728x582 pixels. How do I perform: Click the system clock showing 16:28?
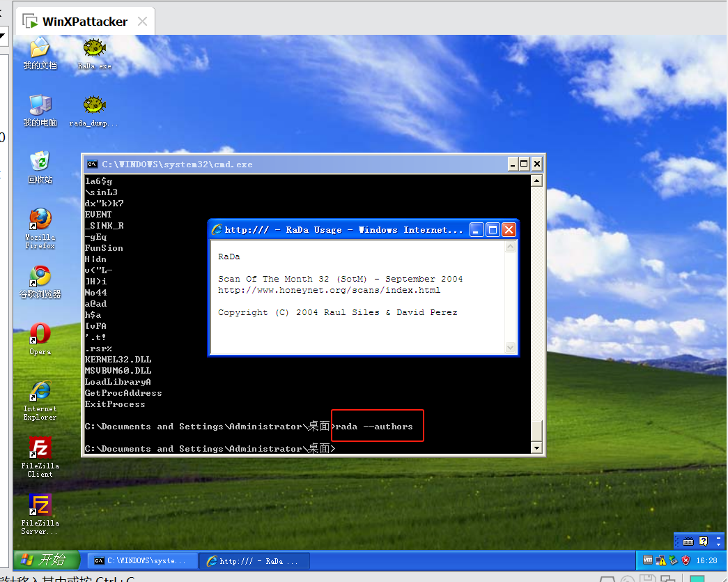[x=706, y=560]
